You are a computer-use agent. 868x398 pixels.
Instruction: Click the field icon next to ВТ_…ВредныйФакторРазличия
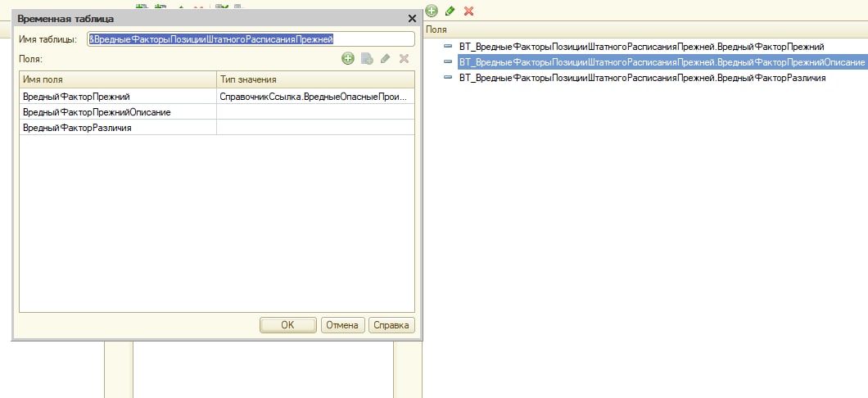click(448, 78)
